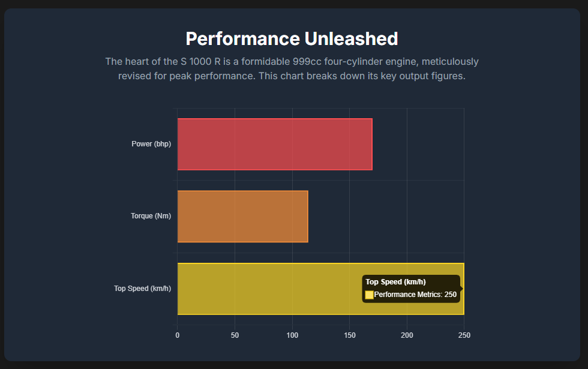Image resolution: width=588 pixels, height=369 pixels.
Task: Click the tooltip title "Top Speed (km/h)"
Action: click(x=395, y=282)
